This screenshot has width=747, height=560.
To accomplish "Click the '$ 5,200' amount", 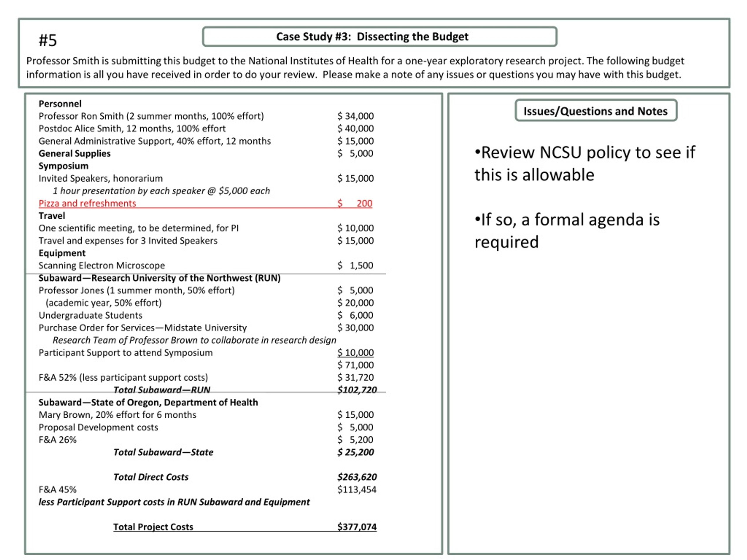I will click(x=355, y=440).
